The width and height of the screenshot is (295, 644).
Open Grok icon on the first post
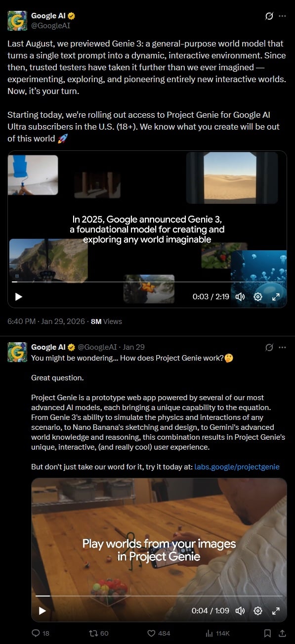click(269, 16)
